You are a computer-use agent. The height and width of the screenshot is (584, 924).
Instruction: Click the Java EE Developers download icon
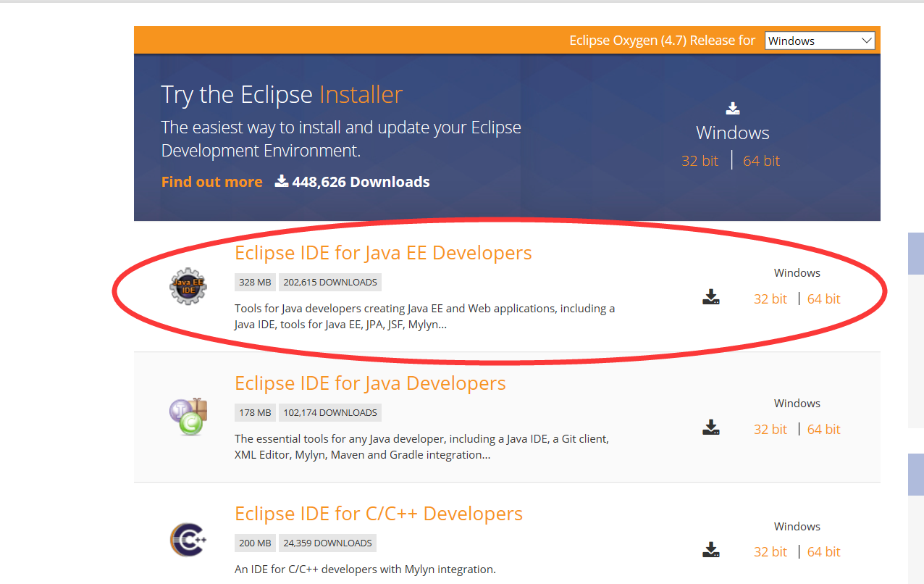point(711,297)
